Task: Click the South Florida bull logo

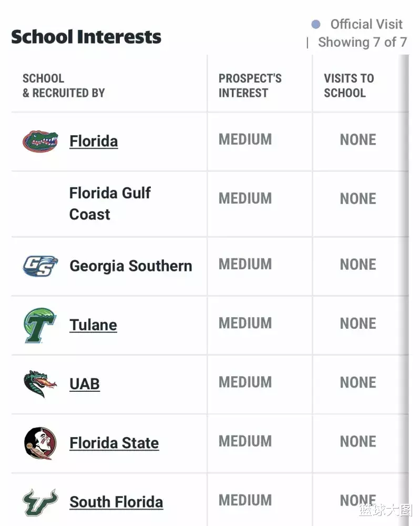Action: pos(40,502)
